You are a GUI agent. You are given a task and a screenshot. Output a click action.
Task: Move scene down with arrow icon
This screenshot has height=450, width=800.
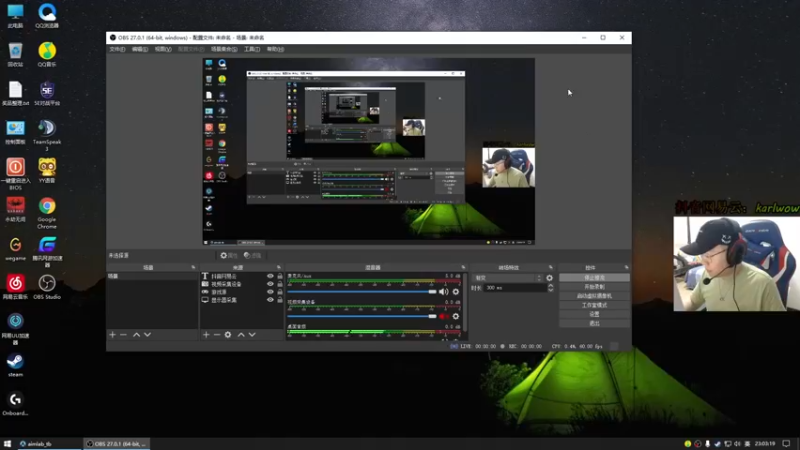[147, 335]
